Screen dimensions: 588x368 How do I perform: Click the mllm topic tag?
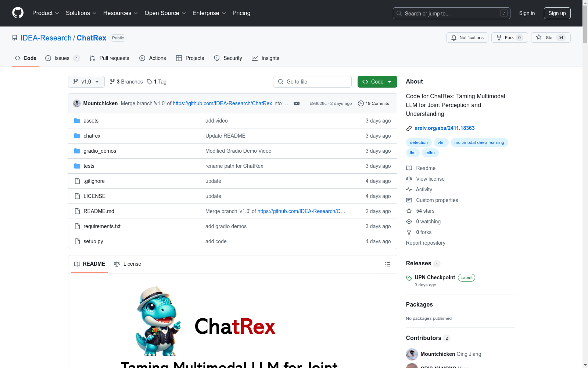pos(430,153)
